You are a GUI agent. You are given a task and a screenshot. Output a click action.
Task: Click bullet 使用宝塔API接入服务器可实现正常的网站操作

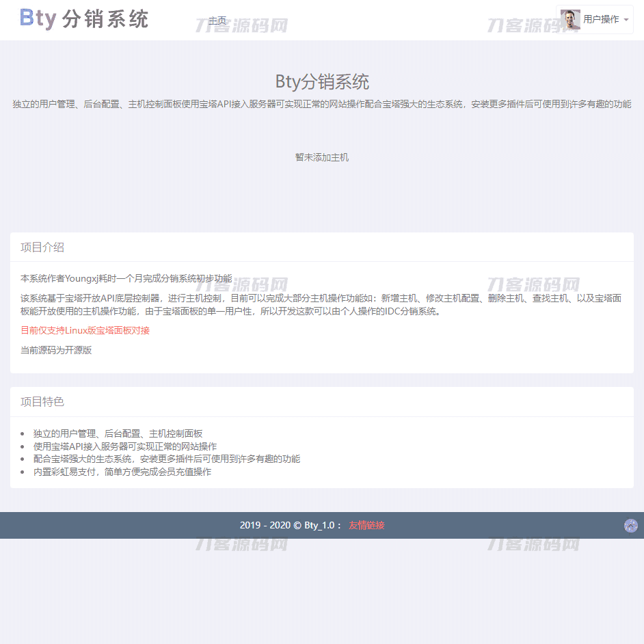point(125,446)
